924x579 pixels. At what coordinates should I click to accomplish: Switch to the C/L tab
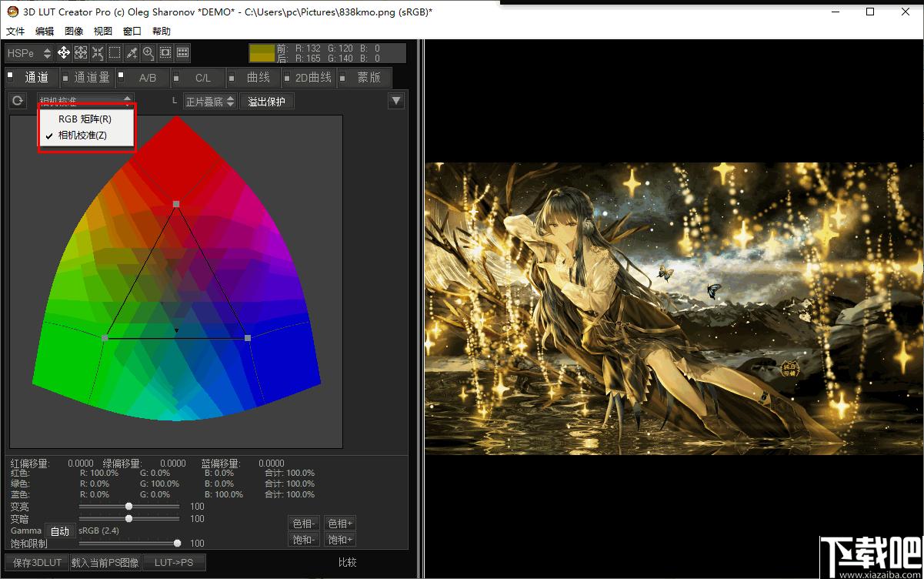point(199,77)
